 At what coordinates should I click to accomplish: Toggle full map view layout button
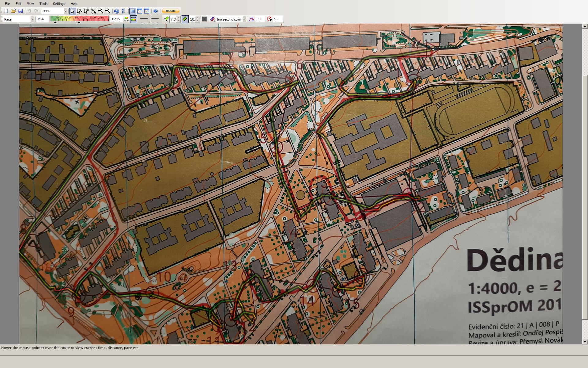(133, 11)
